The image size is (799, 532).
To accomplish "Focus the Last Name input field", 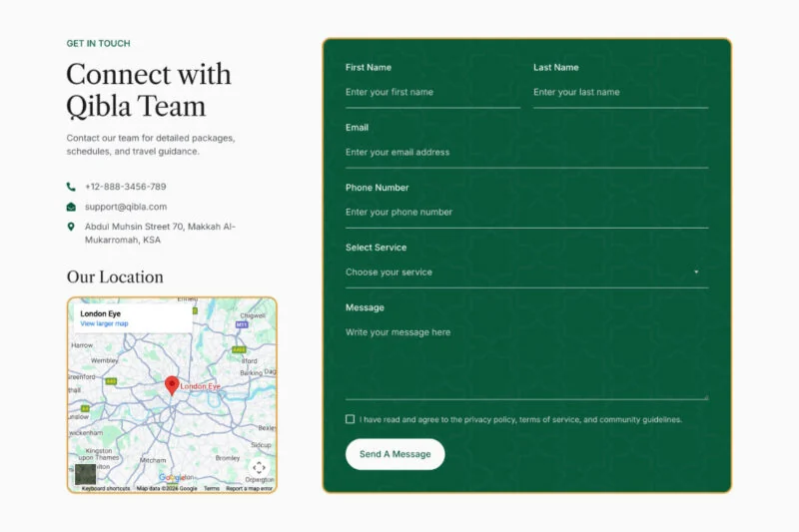I will (x=620, y=92).
